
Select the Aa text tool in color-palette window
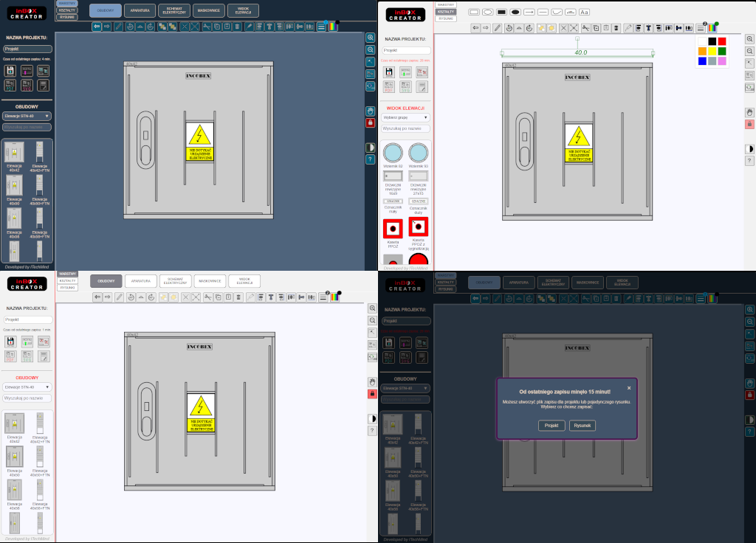(584, 12)
